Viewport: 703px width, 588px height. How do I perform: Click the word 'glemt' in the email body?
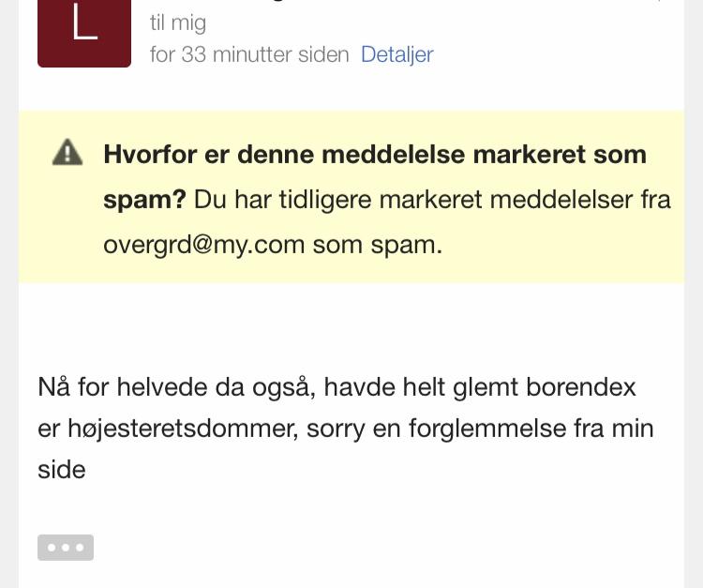pyautogui.click(x=486, y=388)
